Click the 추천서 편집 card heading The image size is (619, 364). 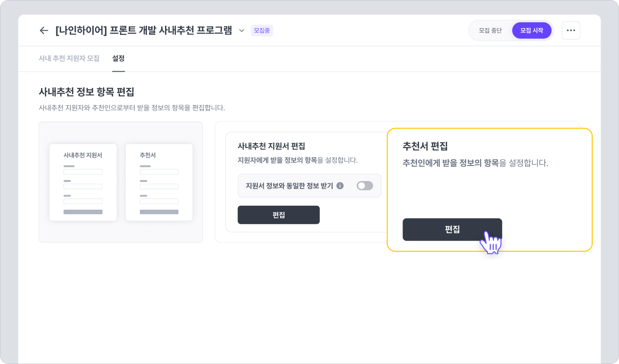click(425, 146)
